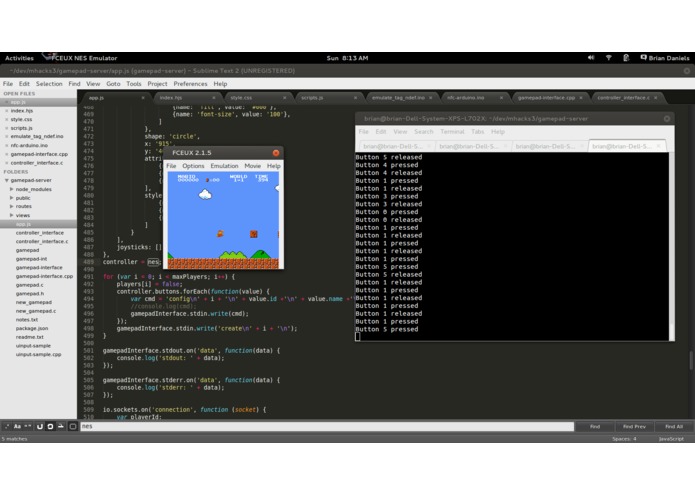Close gamepad-interface.cpp in Open Files list
Viewport: 695px width, 494px height.
point(7,154)
